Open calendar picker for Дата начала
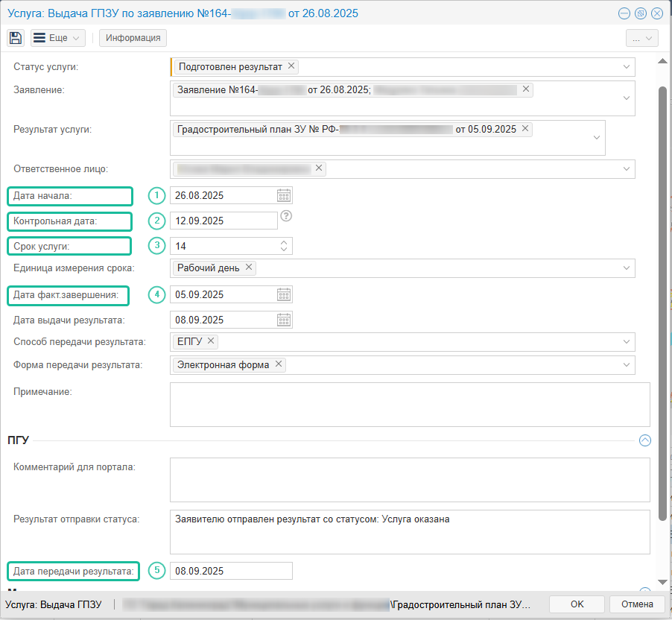This screenshot has height=620, width=672. pos(284,195)
